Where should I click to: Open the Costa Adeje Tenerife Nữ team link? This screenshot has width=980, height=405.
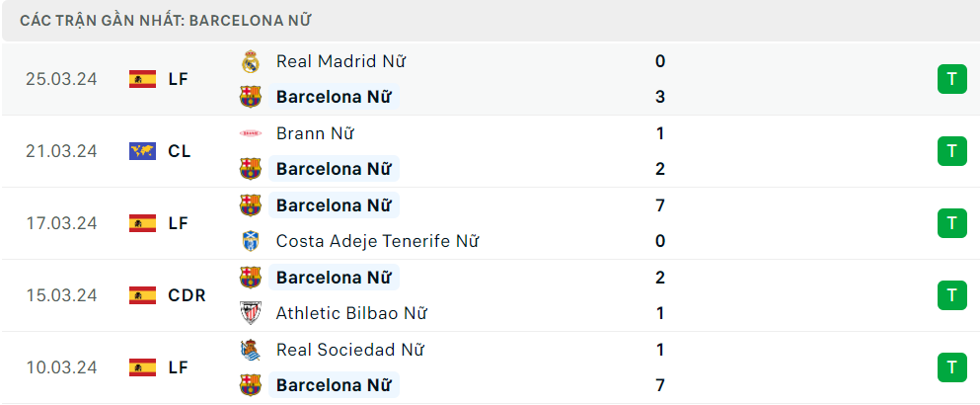click(377, 241)
